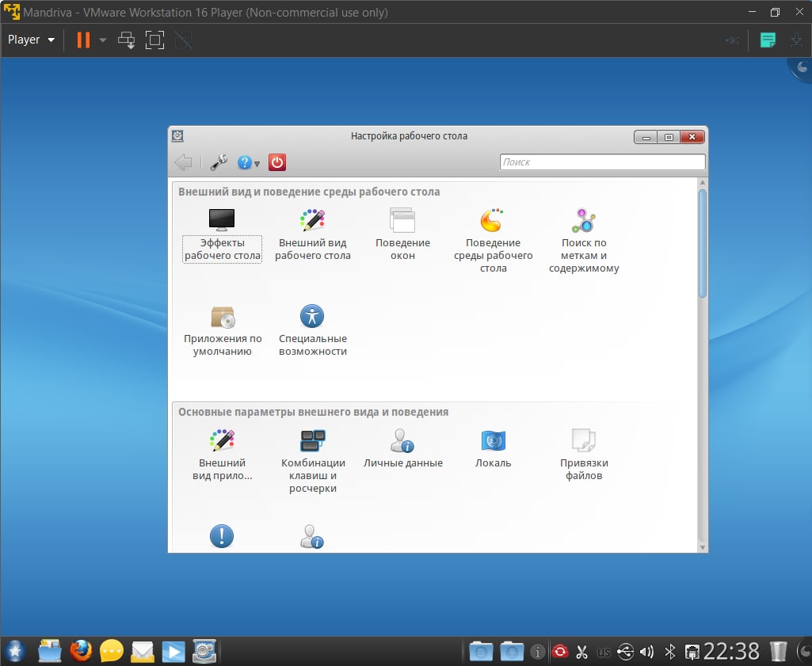Open the yellow chat bubble application
The width and height of the screenshot is (812, 666).
pos(112,651)
